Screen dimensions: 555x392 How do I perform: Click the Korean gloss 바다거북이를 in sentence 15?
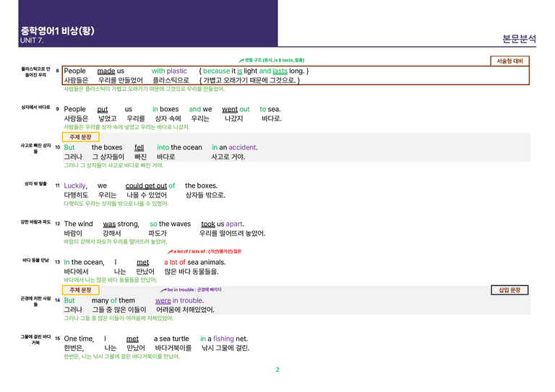[173, 348]
